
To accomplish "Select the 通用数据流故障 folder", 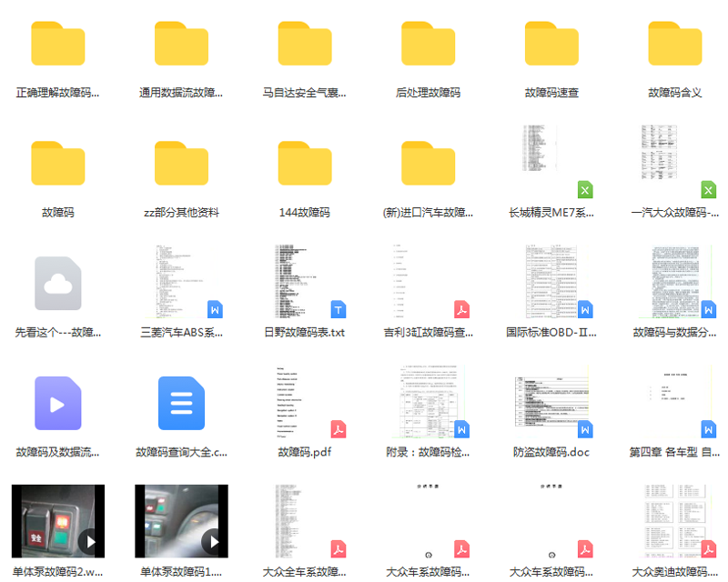I will point(181,45).
